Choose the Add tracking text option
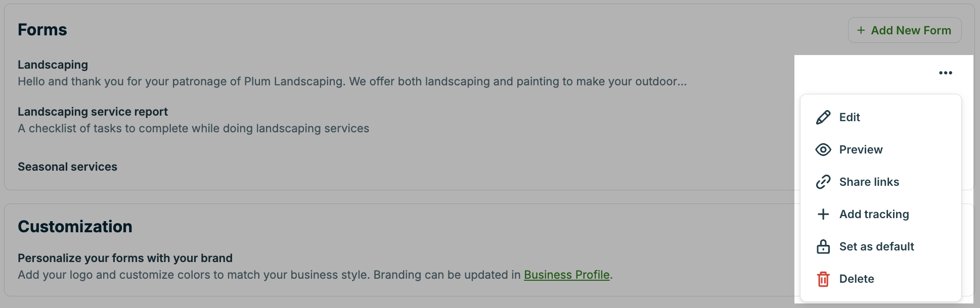The image size is (980, 308). 874,214
